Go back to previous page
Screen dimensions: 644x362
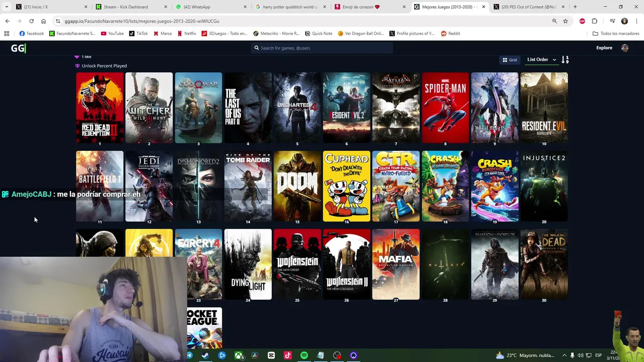tap(7, 21)
